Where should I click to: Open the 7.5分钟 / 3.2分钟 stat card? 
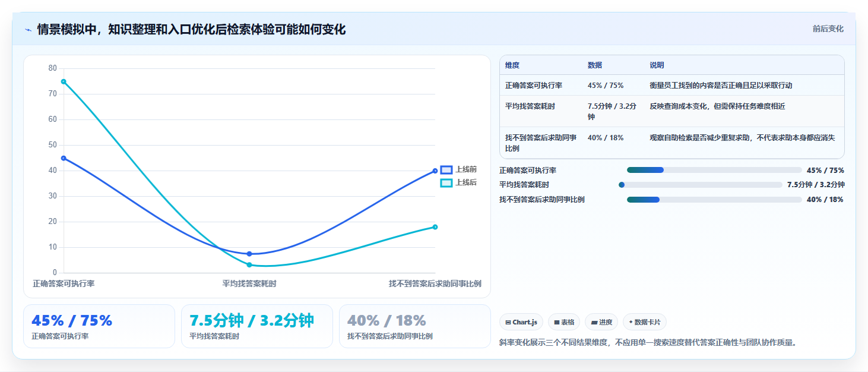257,326
